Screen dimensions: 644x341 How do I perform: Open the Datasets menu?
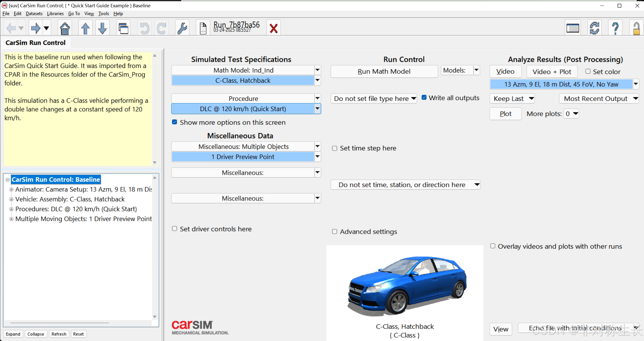click(x=34, y=14)
